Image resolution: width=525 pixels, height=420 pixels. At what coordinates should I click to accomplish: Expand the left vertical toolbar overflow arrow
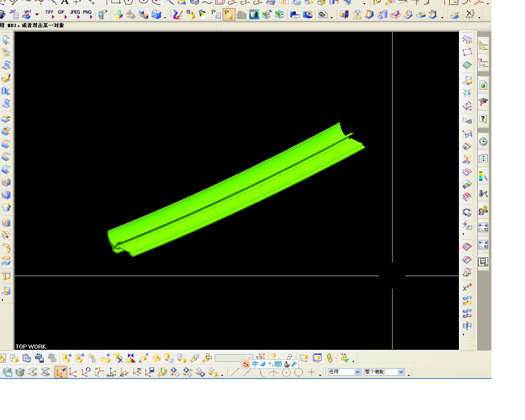2,300
